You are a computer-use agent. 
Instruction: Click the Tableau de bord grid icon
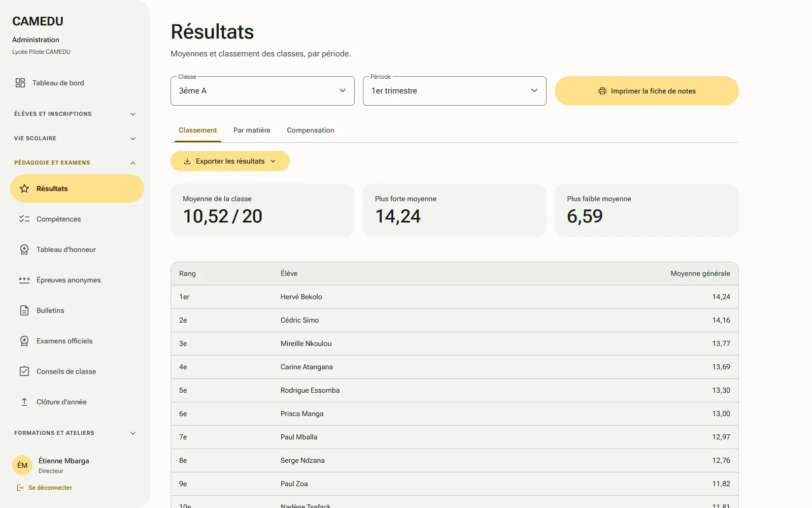tap(20, 83)
